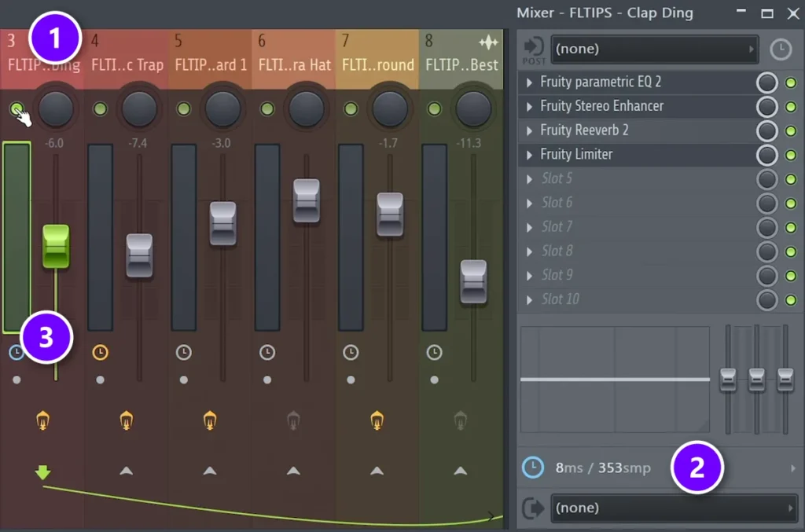The width and height of the screenshot is (805, 532).
Task: Click the input POST toggle icon
Action: 534,50
